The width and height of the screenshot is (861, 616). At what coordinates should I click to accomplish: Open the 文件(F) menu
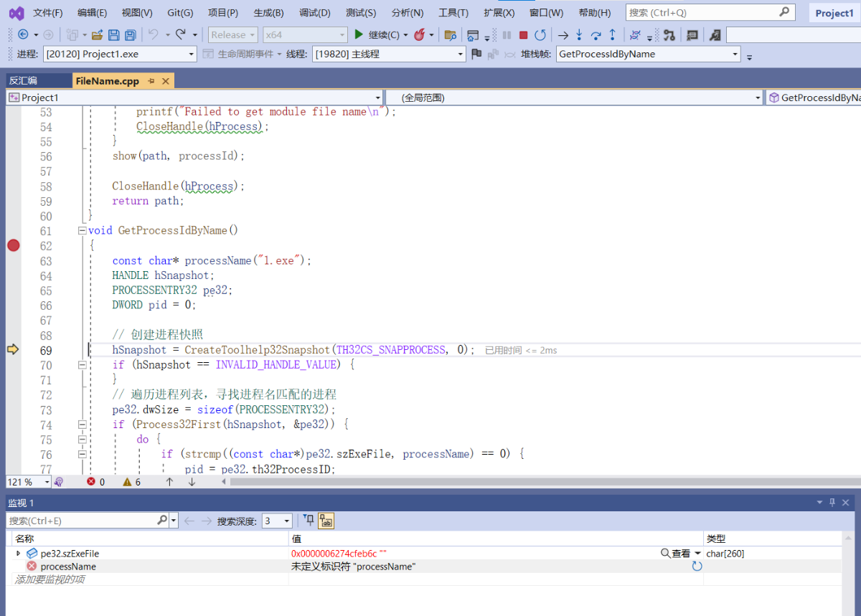(48, 13)
